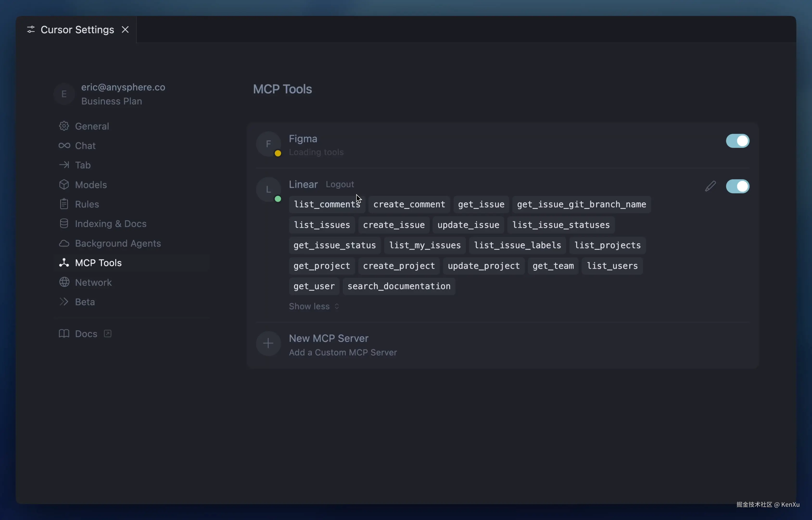The height and width of the screenshot is (520, 812).
Task: Open the Rules settings section
Action: 87,204
